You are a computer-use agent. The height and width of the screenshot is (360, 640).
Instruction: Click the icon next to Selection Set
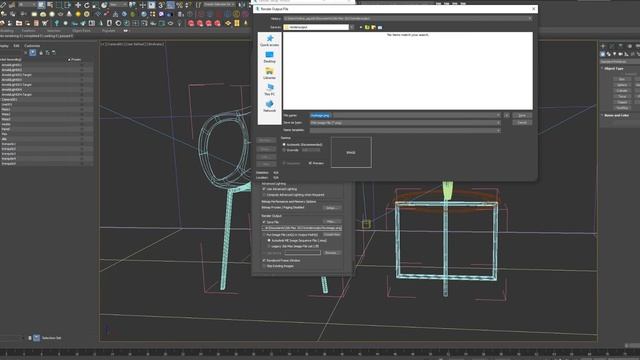coord(36,338)
